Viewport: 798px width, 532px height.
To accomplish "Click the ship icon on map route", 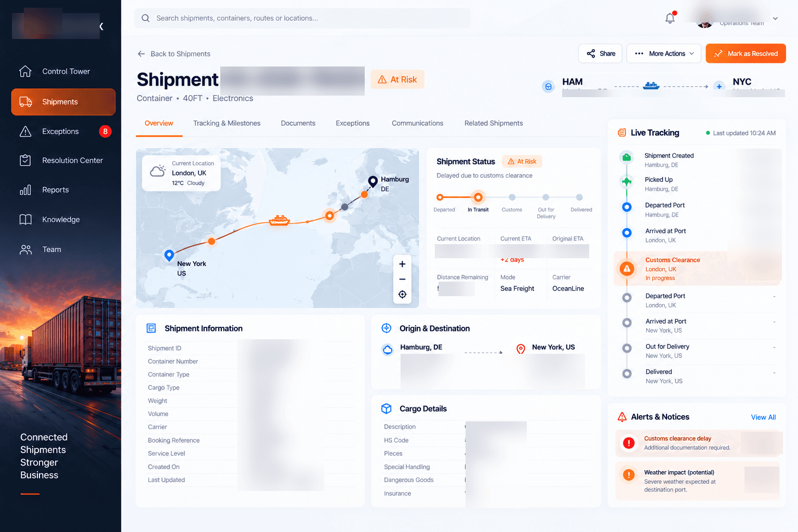I will point(279,220).
